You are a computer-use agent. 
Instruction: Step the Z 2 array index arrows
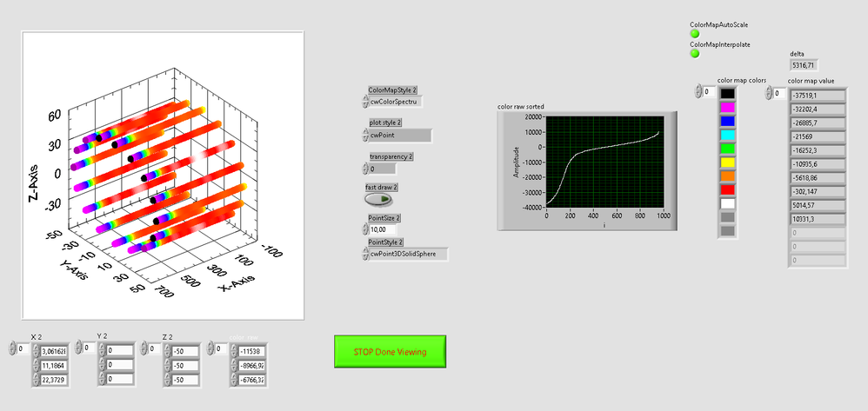pos(144,348)
